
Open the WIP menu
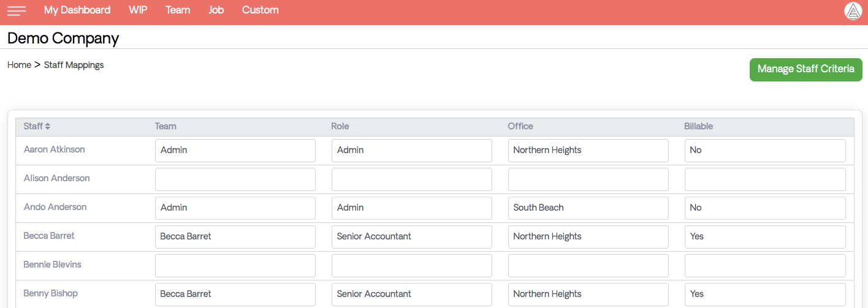tap(138, 10)
